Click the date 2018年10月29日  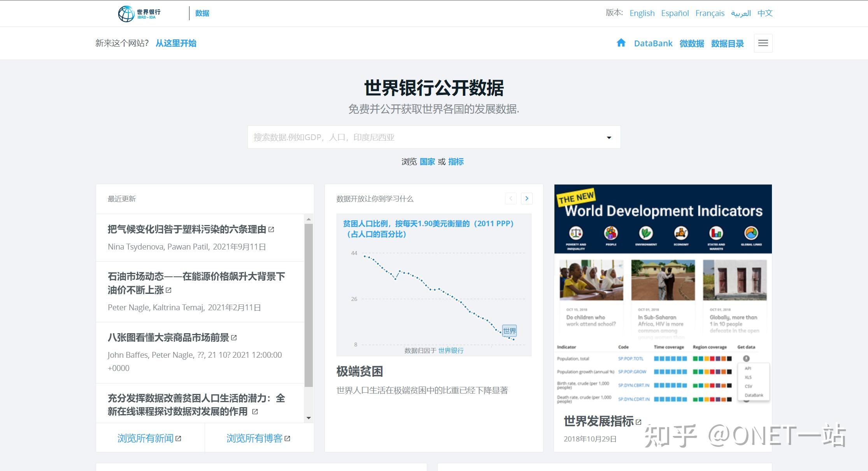click(590, 439)
